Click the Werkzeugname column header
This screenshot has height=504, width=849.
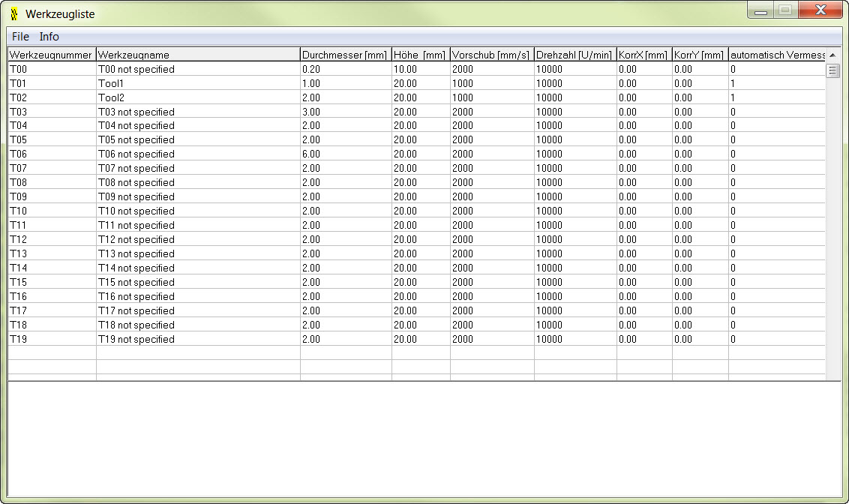[x=198, y=55]
